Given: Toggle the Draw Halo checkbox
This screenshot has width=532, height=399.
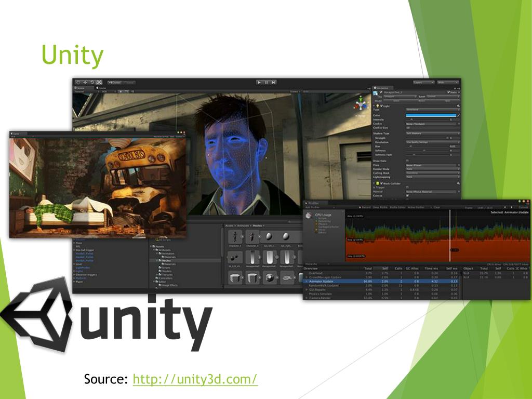Looking at the screenshot, I should click(x=407, y=161).
